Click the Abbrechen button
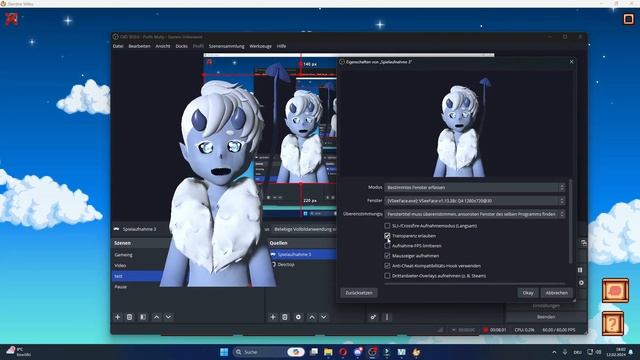 click(x=556, y=293)
